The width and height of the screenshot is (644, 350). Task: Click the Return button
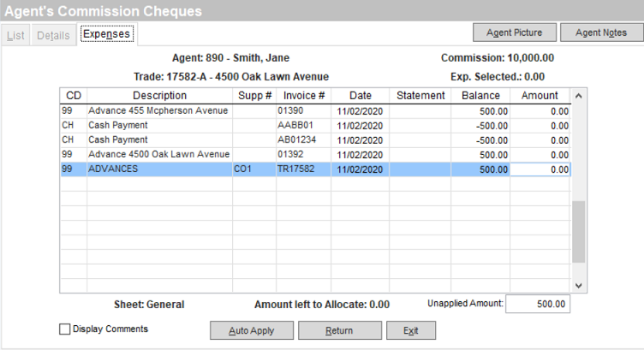338,330
